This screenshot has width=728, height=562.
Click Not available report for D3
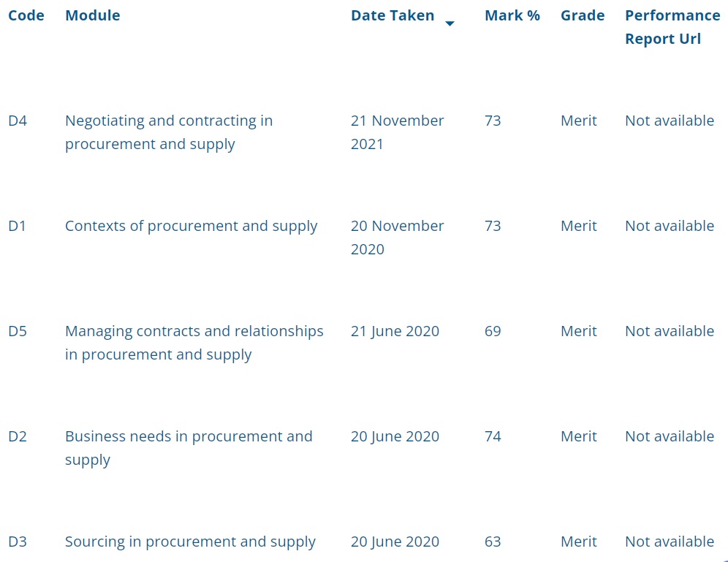[x=670, y=542]
